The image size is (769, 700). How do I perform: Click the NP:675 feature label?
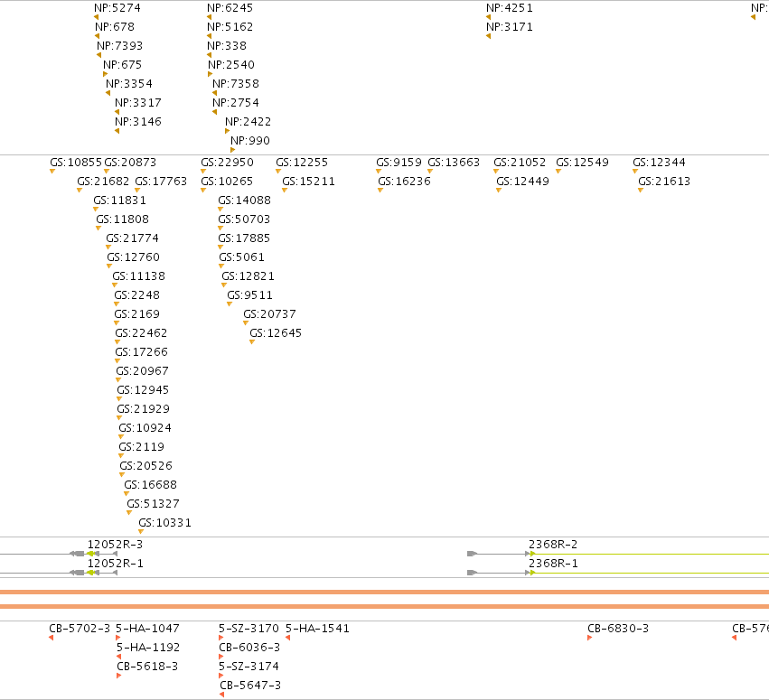pos(122,65)
